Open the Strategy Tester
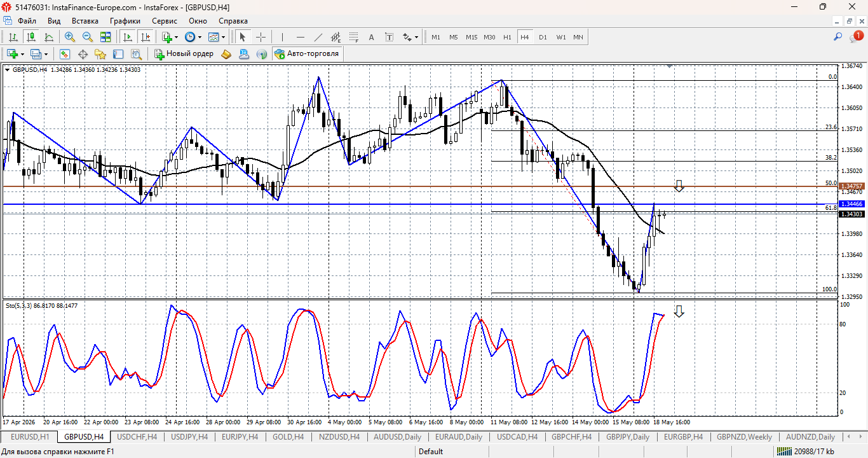868x458 pixels. [136, 54]
